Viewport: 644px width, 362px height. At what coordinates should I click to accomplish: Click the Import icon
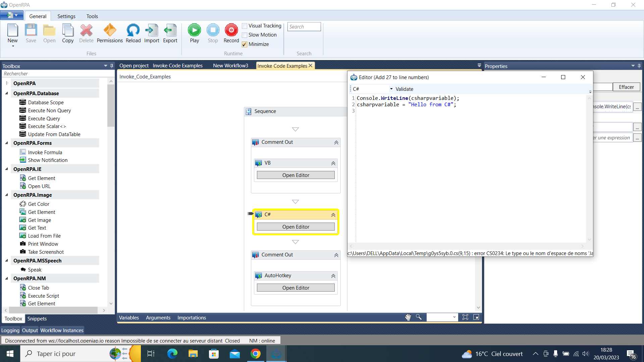(152, 30)
